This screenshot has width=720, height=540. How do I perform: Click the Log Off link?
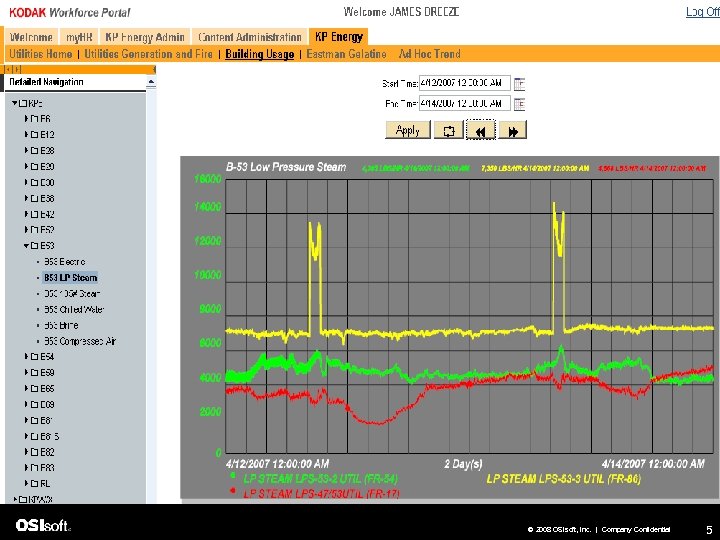coord(703,12)
